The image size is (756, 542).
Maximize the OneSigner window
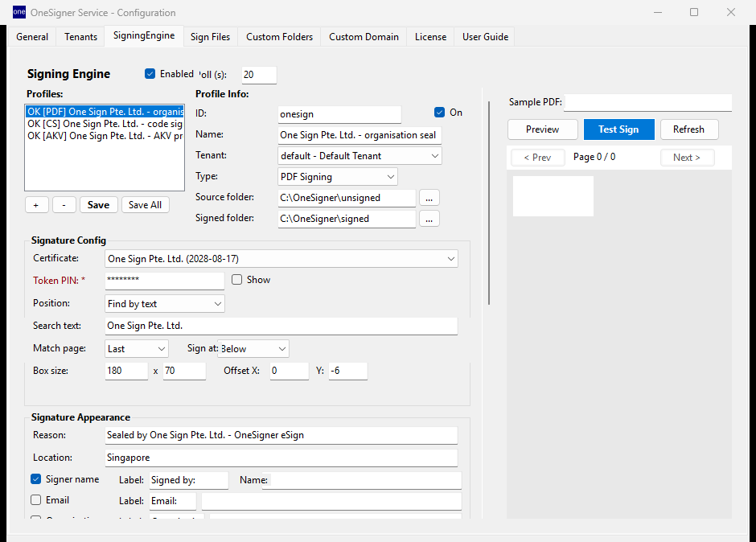[694, 12]
